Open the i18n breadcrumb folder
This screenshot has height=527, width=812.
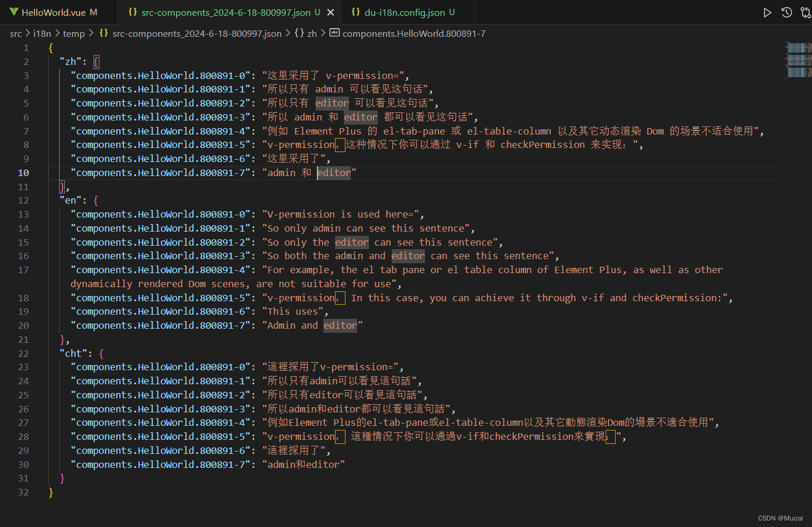pyautogui.click(x=42, y=34)
